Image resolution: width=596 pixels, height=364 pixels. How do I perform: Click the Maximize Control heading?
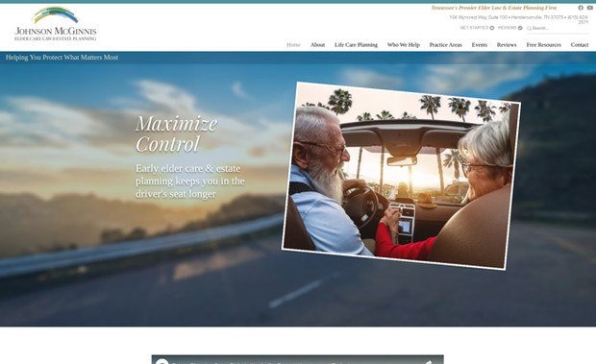[x=176, y=133]
